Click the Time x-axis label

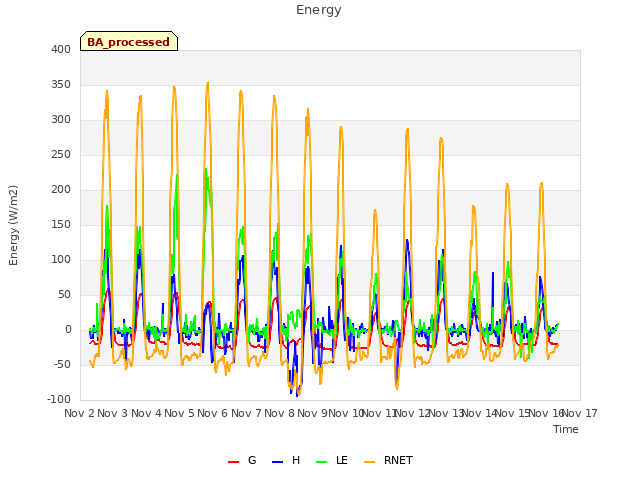566,429
